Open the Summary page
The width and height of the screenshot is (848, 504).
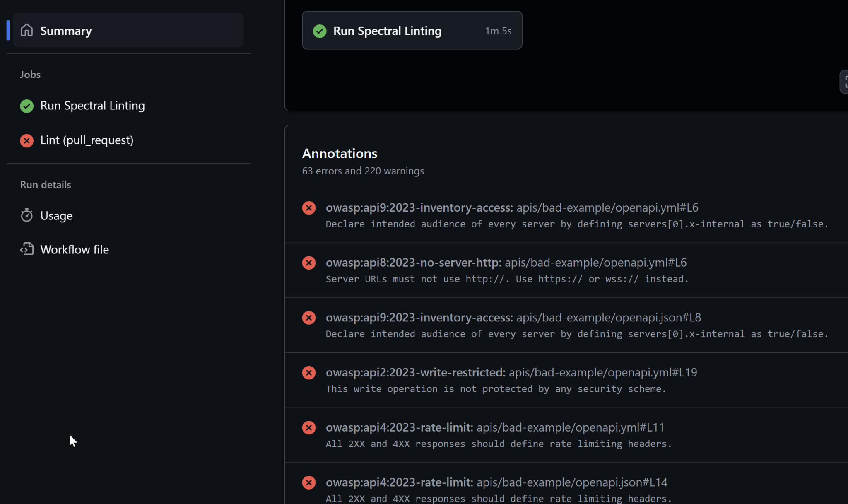coord(65,30)
